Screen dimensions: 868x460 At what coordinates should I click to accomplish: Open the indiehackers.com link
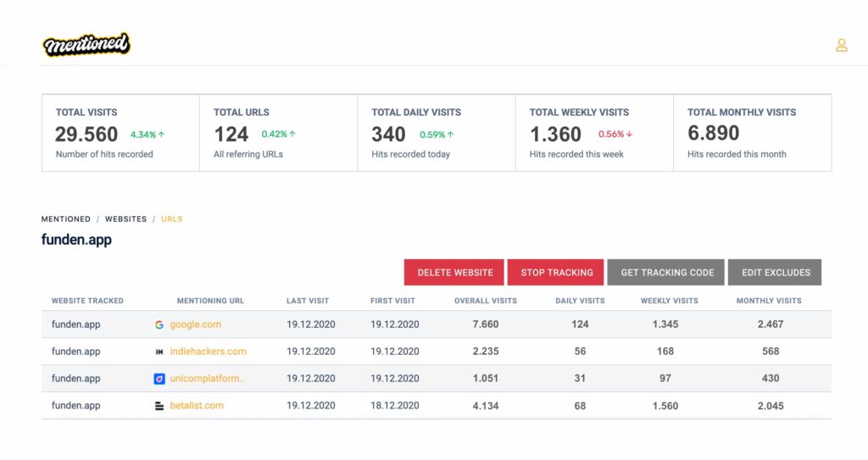(x=209, y=351)
